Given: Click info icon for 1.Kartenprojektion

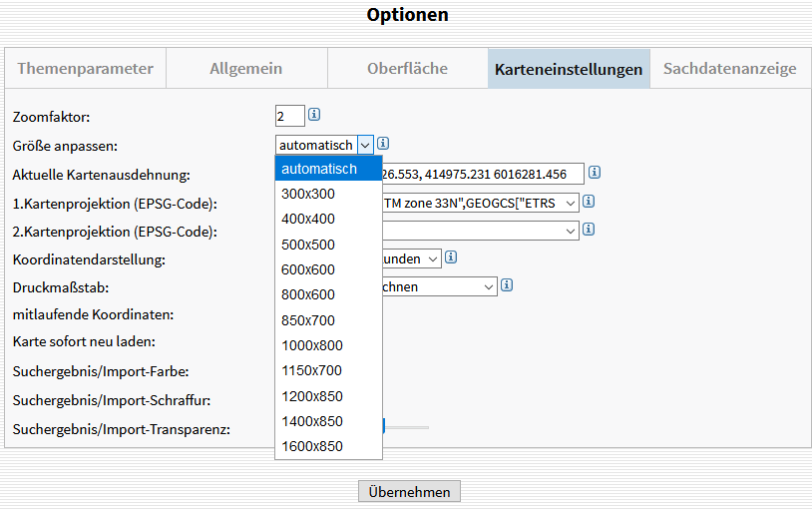Looking at the screenshot, I should [x=589, y=202].
